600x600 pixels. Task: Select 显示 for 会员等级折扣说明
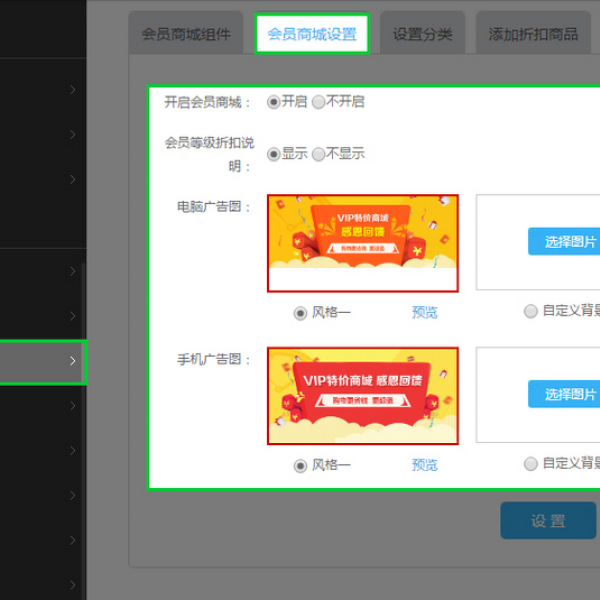tap(274, 154)
